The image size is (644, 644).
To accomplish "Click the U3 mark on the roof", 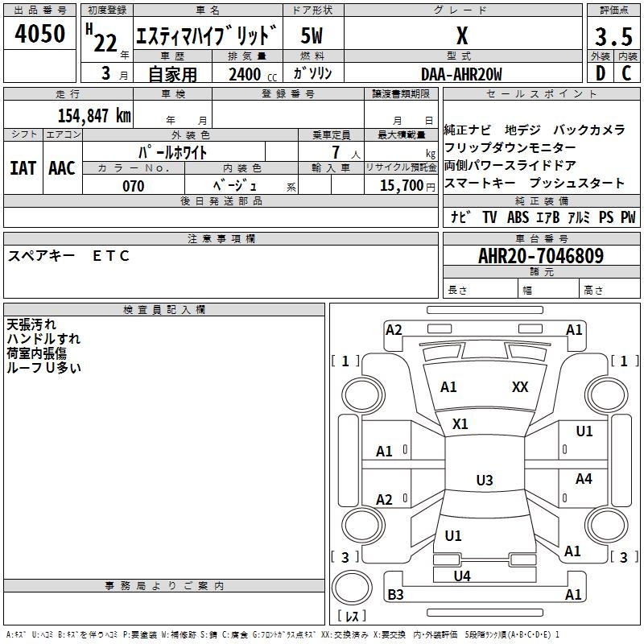I will click(x=485, y=480).
